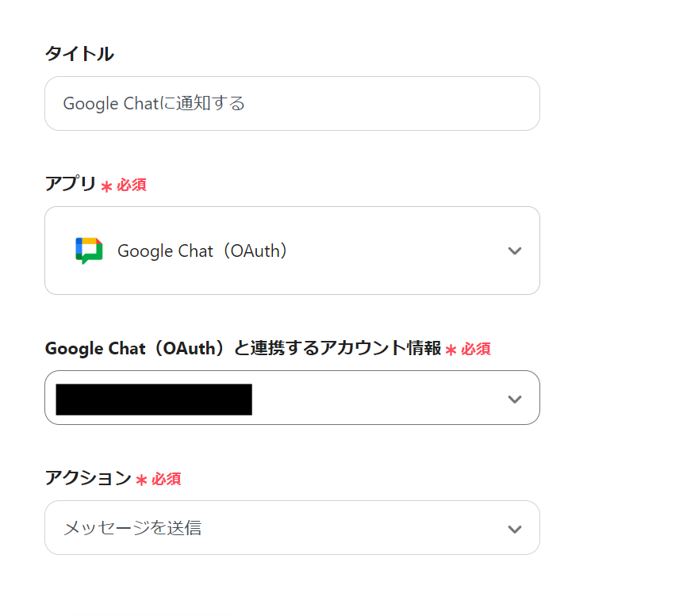Click the chevron on the アプリ selector
Screen dimensions: 687x616
click(515, 251)
